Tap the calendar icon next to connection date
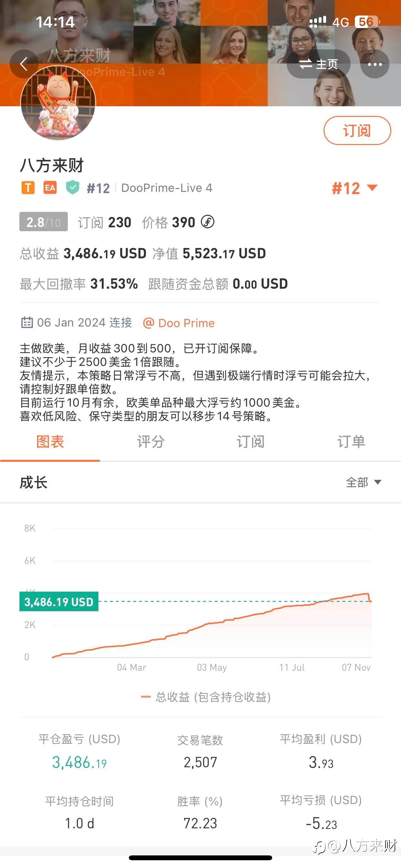Image resolution: width=401 pixels, height=868 pixels. pyautogui.click(x=27, y=323)
